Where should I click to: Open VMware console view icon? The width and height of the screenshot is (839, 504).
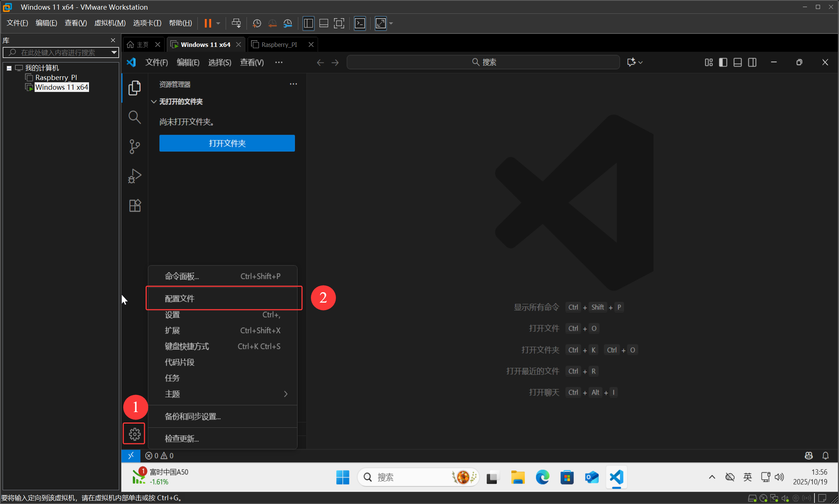360,23
